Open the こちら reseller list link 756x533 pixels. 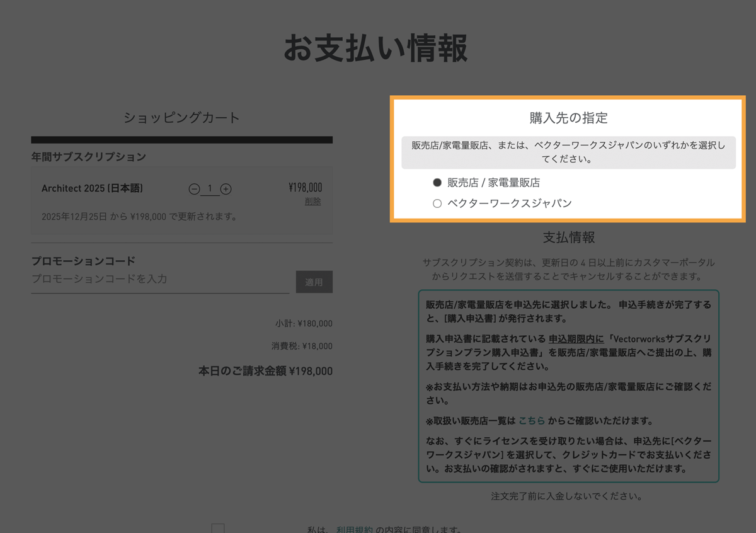pyautogui.click(x=532, y=421)
